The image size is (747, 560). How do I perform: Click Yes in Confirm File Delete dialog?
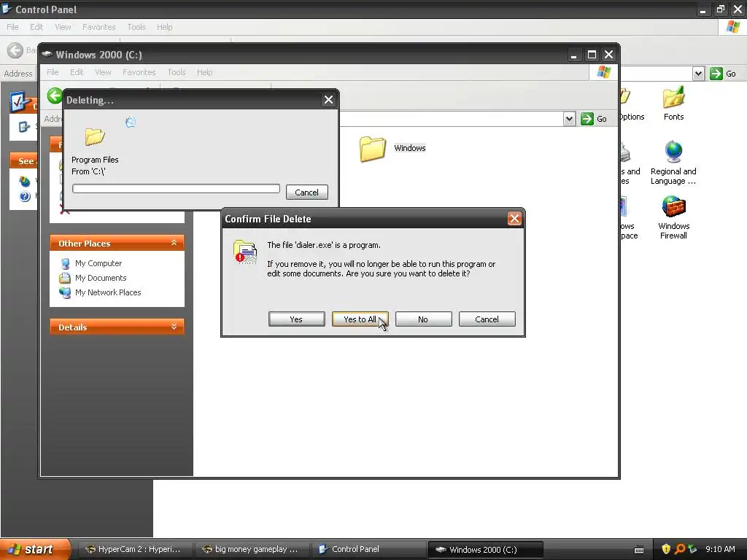(296, 319)
